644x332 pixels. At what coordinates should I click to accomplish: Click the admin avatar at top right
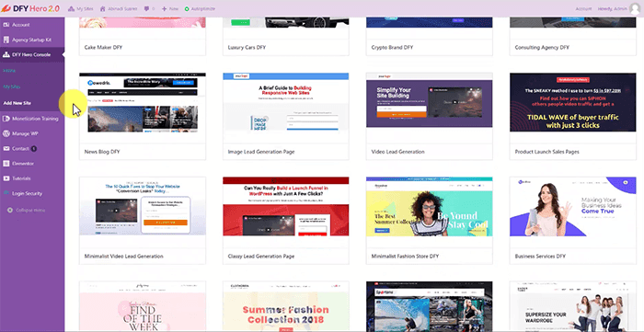(635, 8)
